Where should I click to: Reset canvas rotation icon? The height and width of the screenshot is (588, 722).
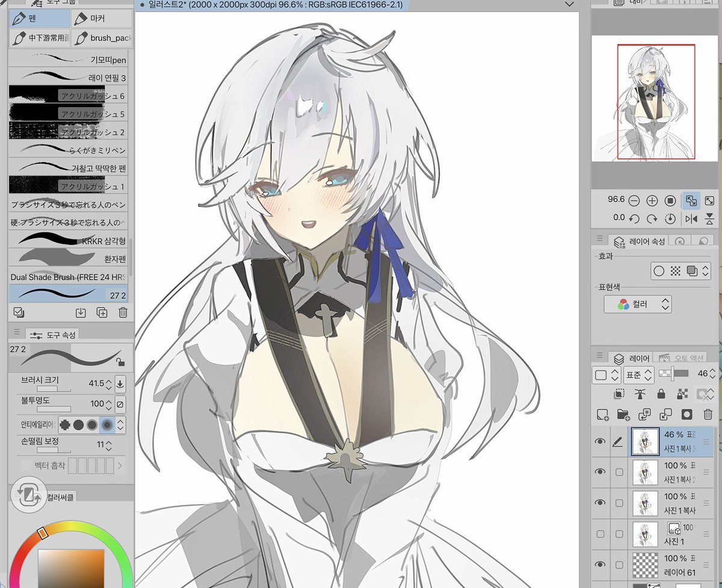670,218
